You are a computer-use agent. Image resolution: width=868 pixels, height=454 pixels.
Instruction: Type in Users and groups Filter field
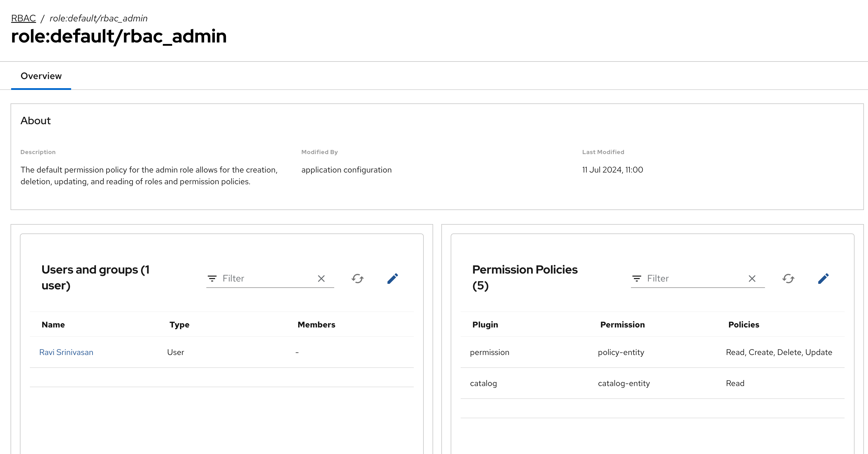click(x=266, y=279)
